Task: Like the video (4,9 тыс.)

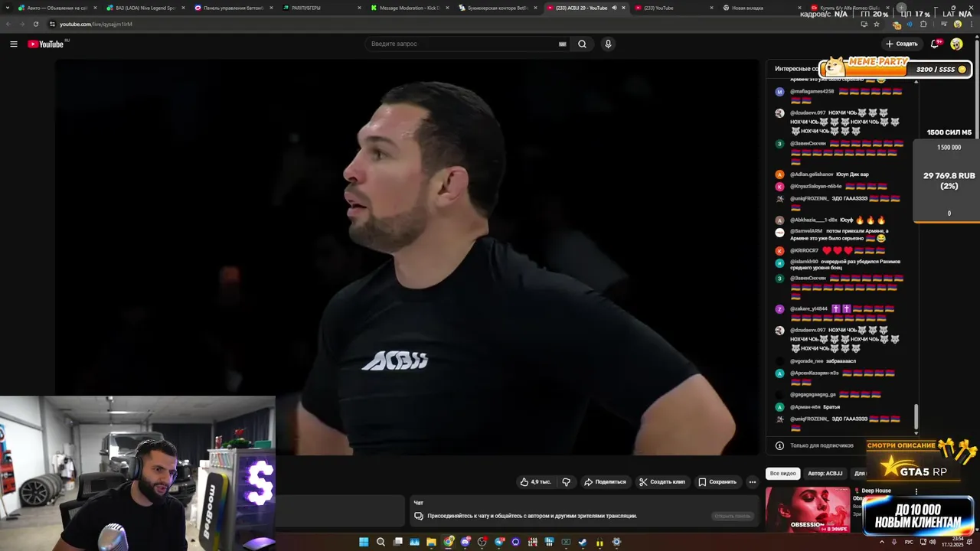Action: coord(535,482)
